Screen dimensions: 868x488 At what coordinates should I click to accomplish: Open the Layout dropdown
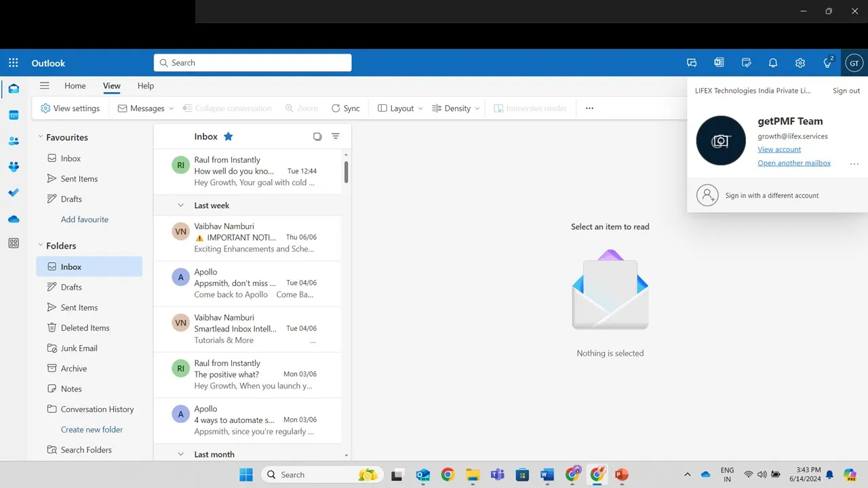400,108
